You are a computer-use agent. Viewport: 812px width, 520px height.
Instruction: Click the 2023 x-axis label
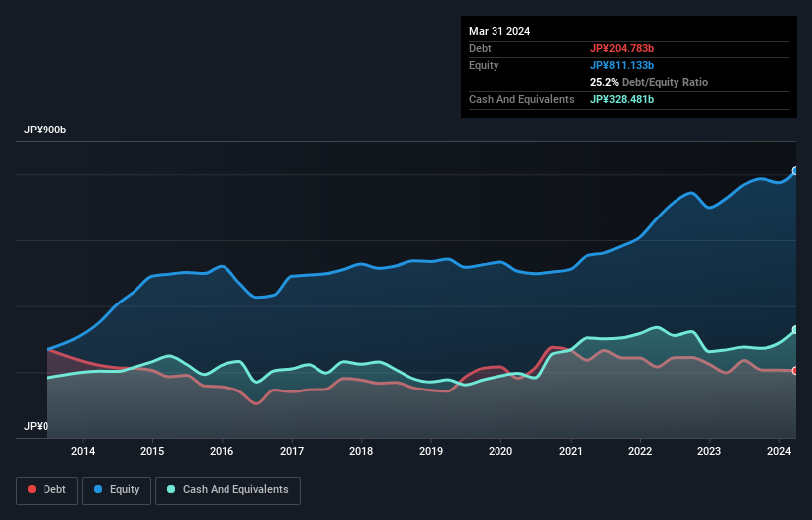(709, 451)
